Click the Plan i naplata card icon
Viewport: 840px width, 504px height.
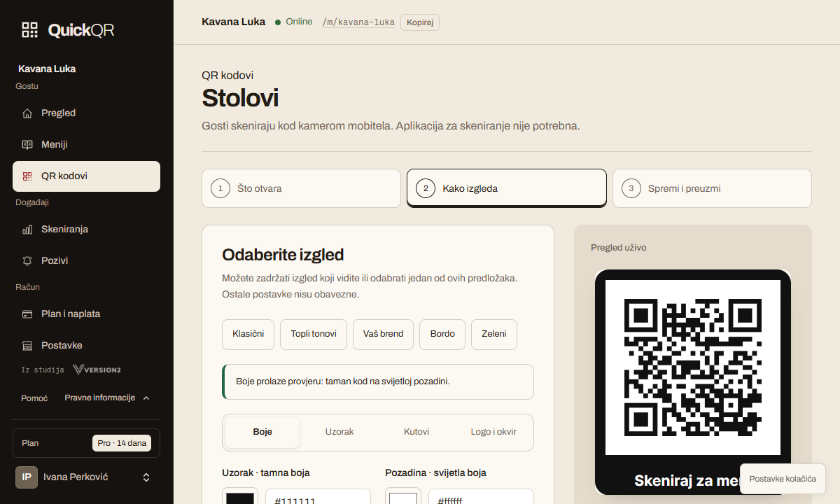tap(27, 314)
